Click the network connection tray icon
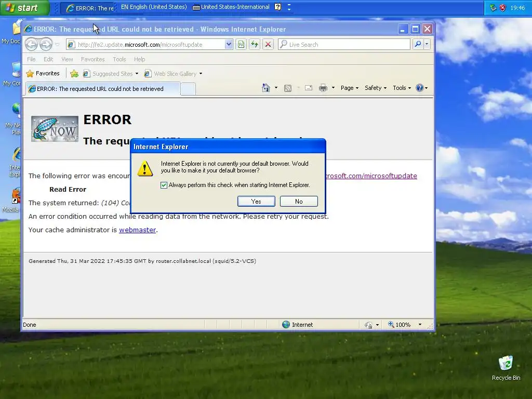This screenshot has width=532, height=399. click(x=494, y=8)
